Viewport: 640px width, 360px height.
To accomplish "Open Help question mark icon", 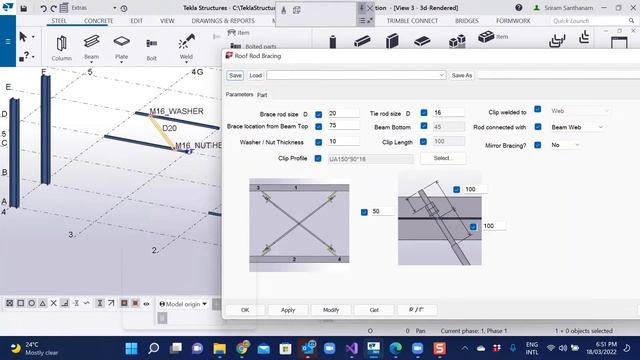I will pos(518,8).
